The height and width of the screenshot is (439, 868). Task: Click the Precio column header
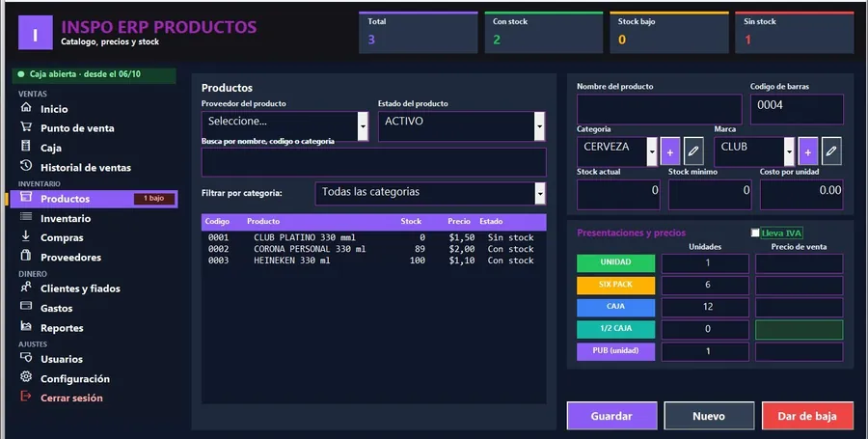(459, 222)
